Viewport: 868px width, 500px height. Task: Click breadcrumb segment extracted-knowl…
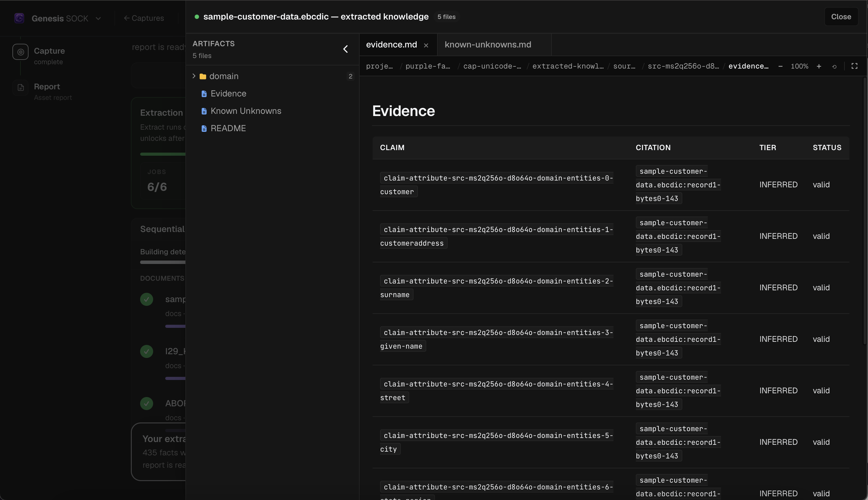[568, 66]
